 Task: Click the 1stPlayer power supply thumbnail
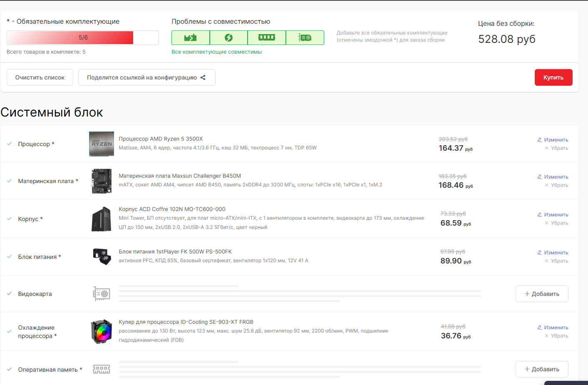point(102,257)
